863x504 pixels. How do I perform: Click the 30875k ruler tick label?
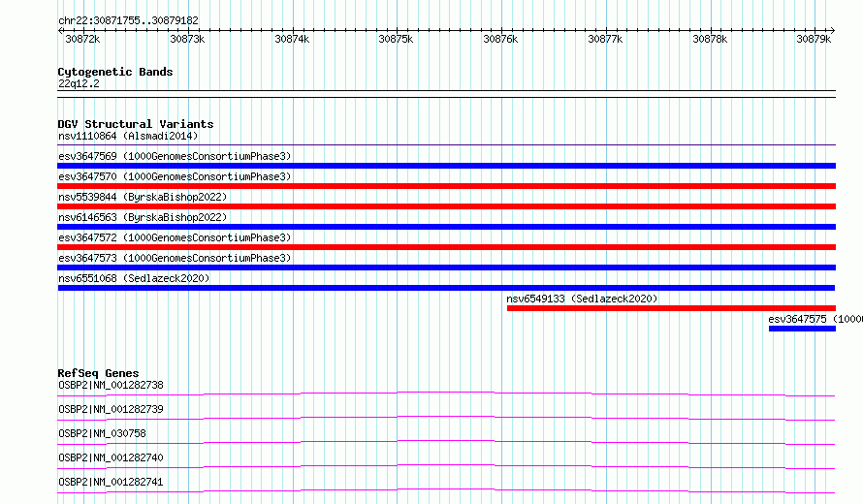click(396, 39)
